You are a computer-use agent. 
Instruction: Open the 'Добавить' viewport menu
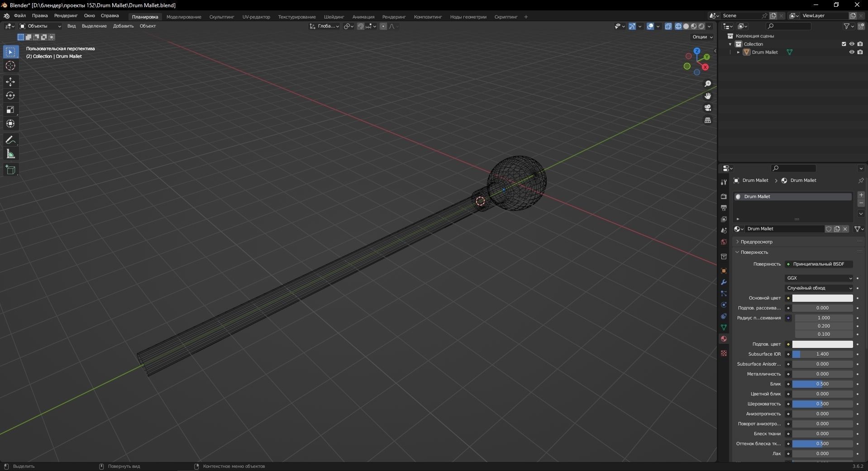point(123,26)
